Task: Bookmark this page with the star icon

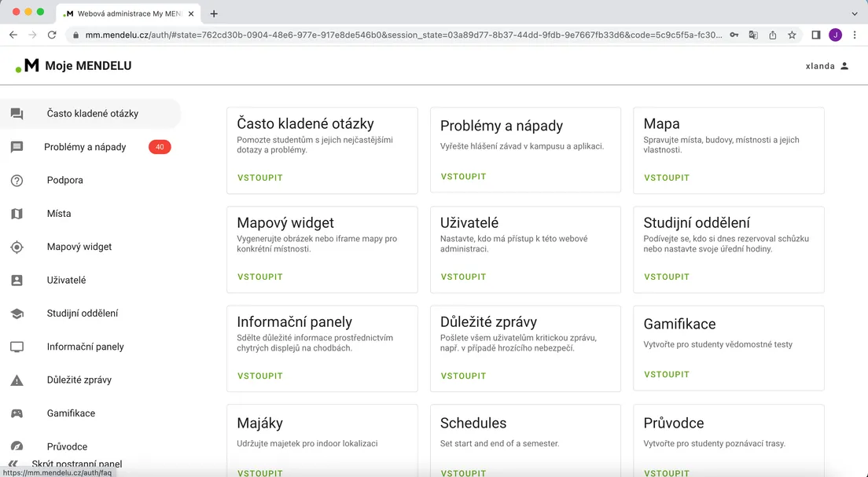Action: pyautogui.click(x=793, y=35)
